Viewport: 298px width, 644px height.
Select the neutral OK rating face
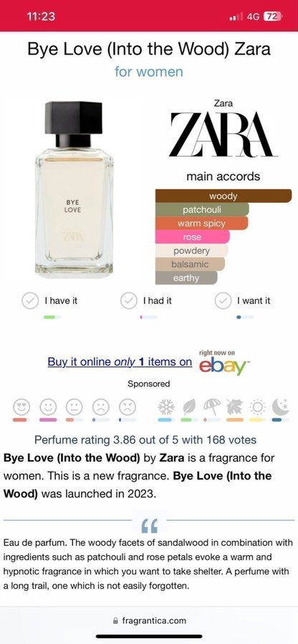click(x=74, y=407)
